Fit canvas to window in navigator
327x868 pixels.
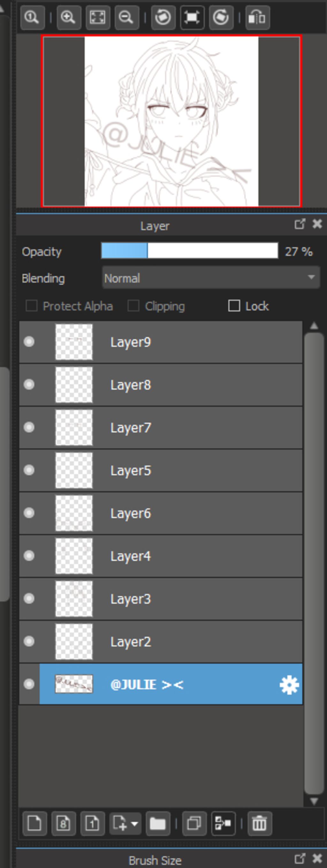(x=97, y=17)
